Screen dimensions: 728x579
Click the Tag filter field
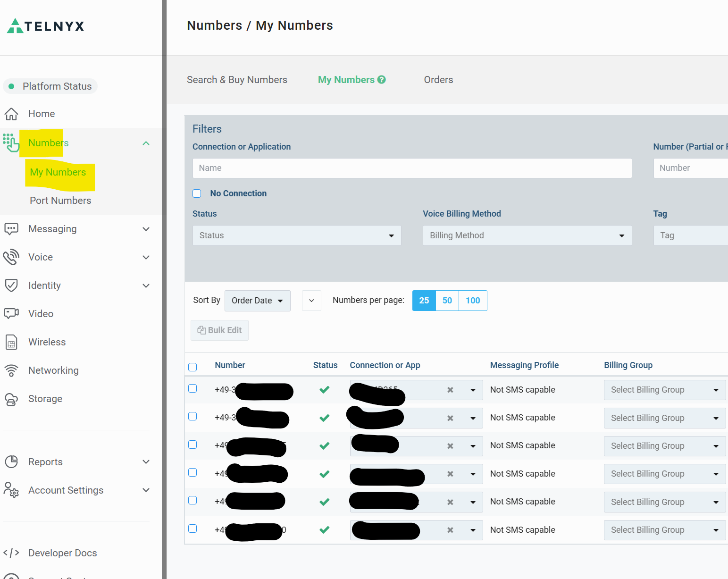[x=691, y=235]
